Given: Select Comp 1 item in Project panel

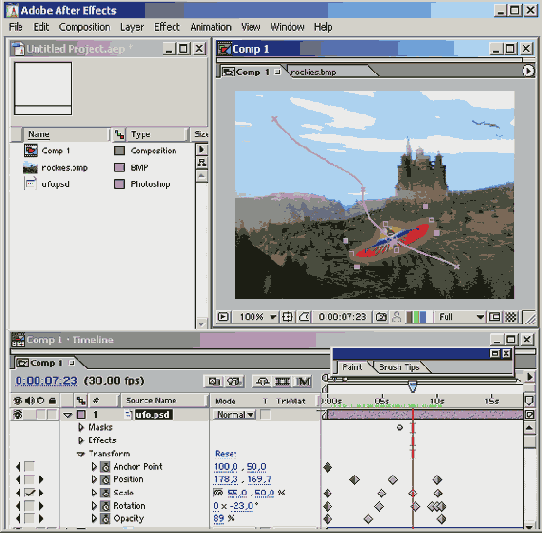Looking at the screenshot, I should 56,151.
